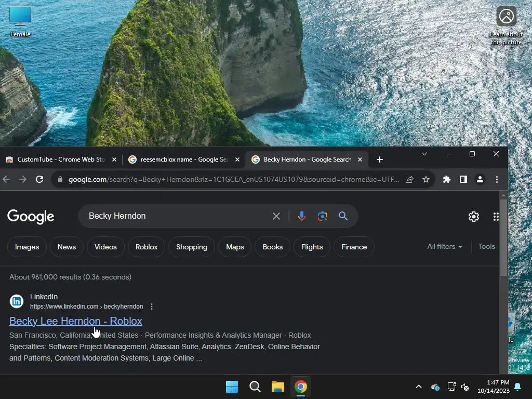Close the CustomTube tab

(x=114, y=159)
